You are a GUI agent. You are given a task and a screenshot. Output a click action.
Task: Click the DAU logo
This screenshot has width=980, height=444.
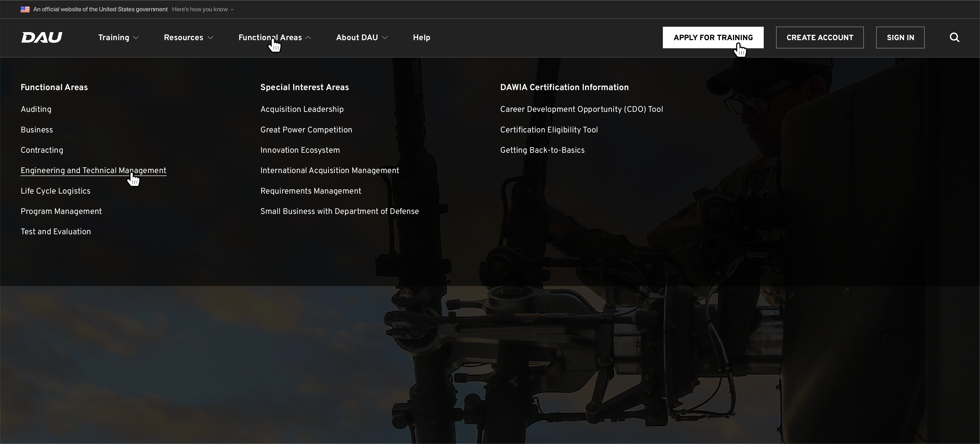[41, 37]
